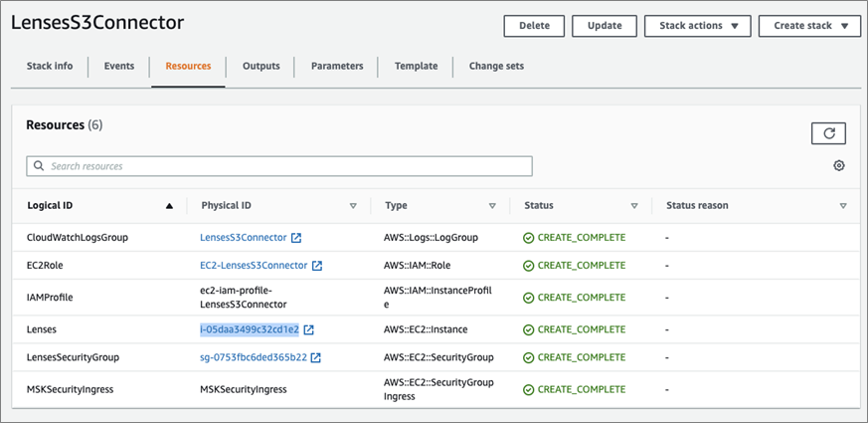Click external link icon beside the instance ID
Screen dimensions: 868x423
click(x=309, y=329)
